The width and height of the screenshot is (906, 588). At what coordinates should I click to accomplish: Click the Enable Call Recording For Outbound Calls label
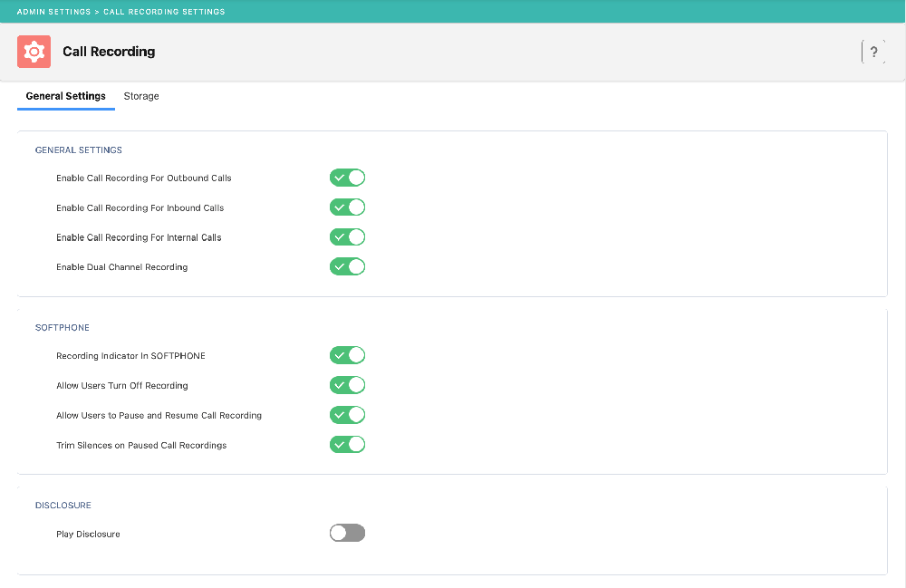144,178
